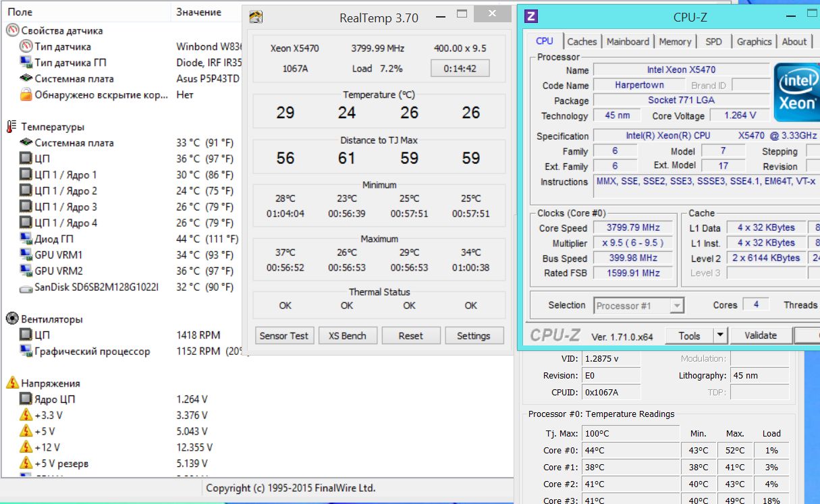The width and height of the screenshot is (820, 504).
Task: Click the Графический процессор fan icon
Action: 26,352
